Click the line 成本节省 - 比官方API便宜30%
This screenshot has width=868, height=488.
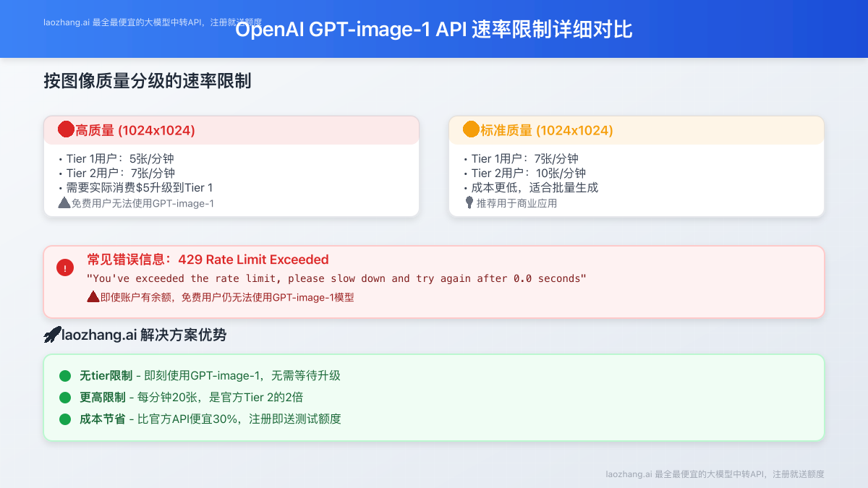(210, 419)
